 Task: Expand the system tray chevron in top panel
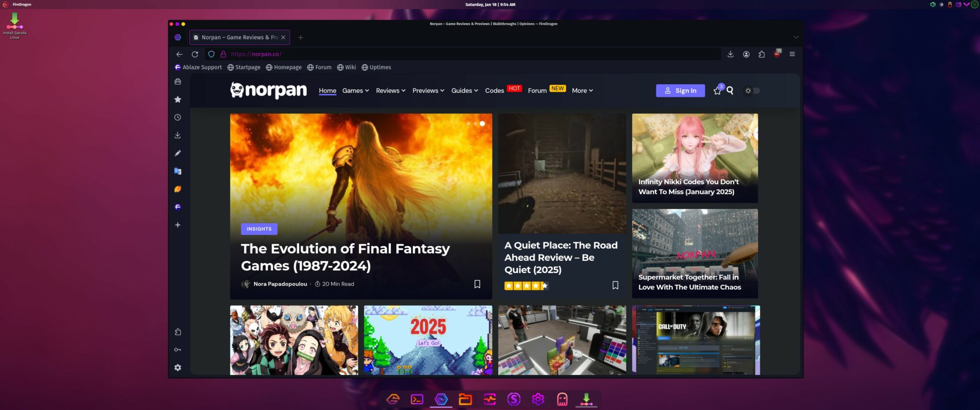966,4
